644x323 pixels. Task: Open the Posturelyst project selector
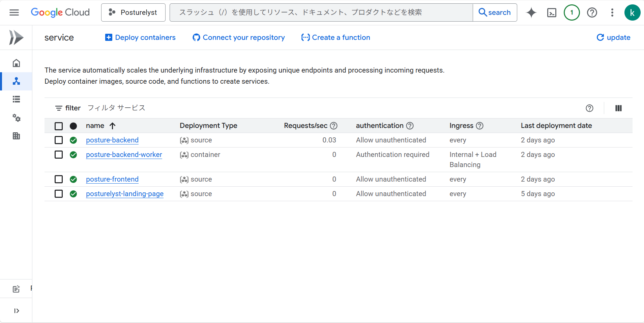click(x=133, y=12)
